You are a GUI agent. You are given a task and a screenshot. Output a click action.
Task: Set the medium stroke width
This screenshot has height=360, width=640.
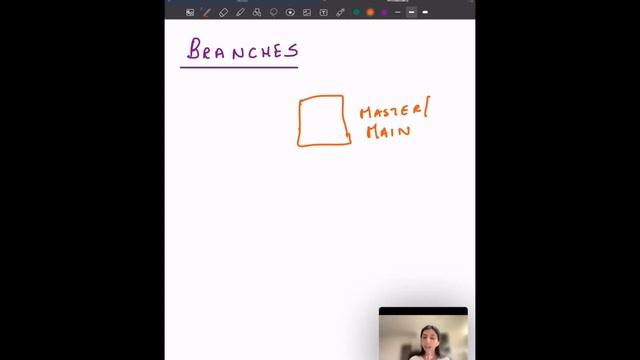411,12
